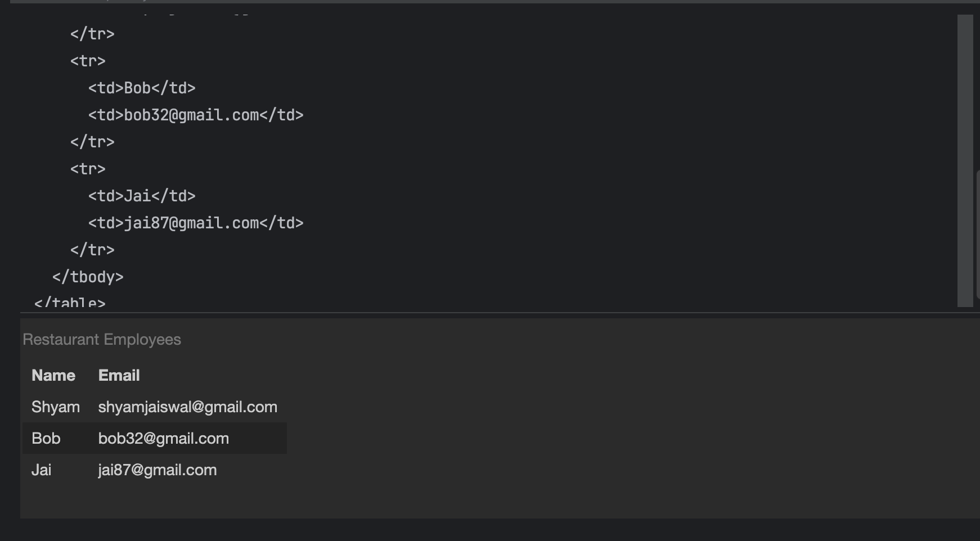Select the Restaurant Employees caption in preview
The height and width of the screenshot is (541, 980).
(102, 339)
